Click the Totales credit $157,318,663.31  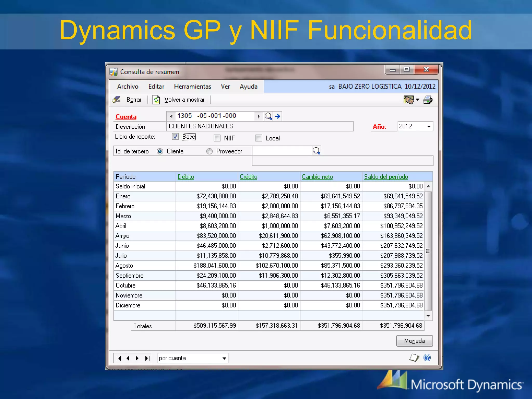click(276, 326)
